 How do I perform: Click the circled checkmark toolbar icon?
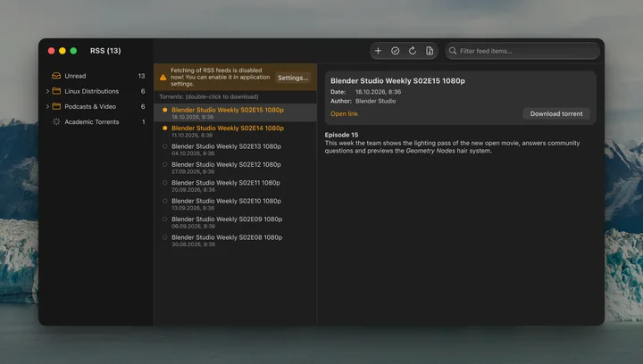pos(396,51)
